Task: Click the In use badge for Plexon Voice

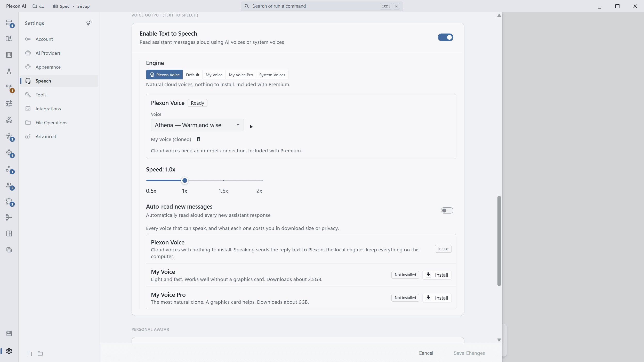Action: [x=443, y=249]
